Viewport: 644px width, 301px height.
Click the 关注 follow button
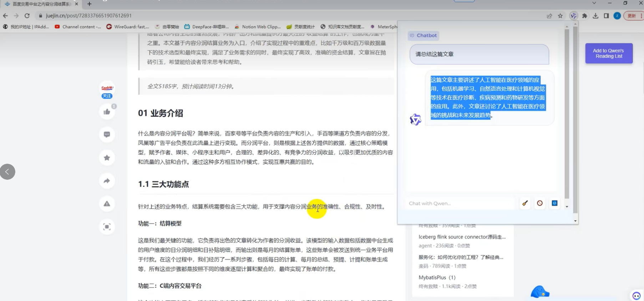click(x=107, y=96)
